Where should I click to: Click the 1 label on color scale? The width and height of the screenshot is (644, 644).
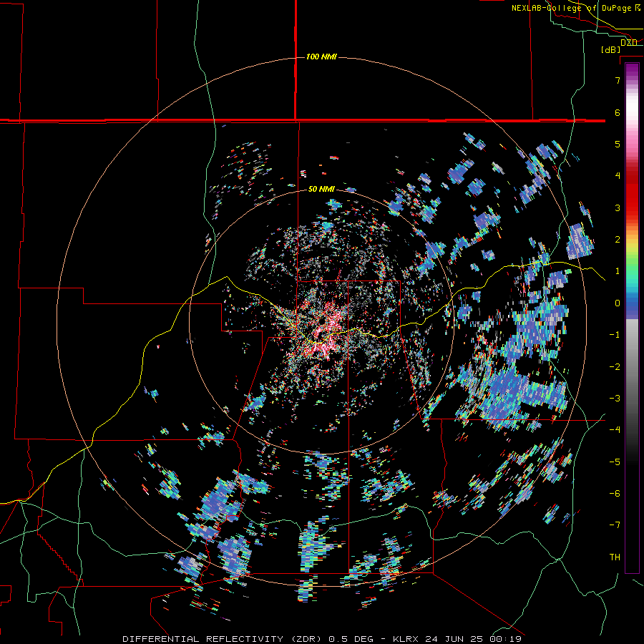[x=618, y=271]
